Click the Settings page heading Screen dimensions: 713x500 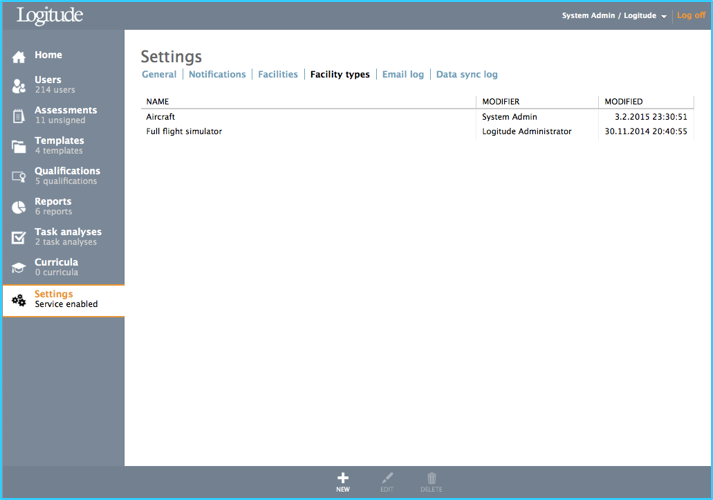171,57
